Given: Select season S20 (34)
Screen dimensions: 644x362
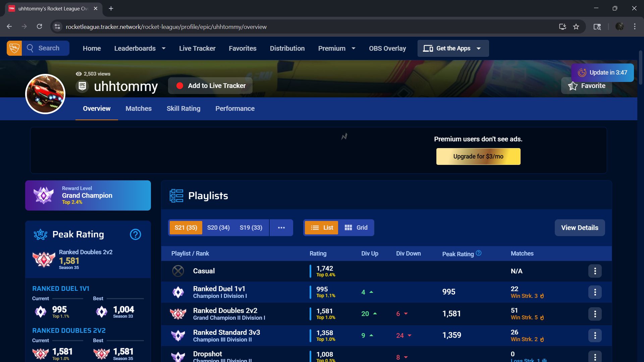Looking at the screenshot, I should coord(218,228).
